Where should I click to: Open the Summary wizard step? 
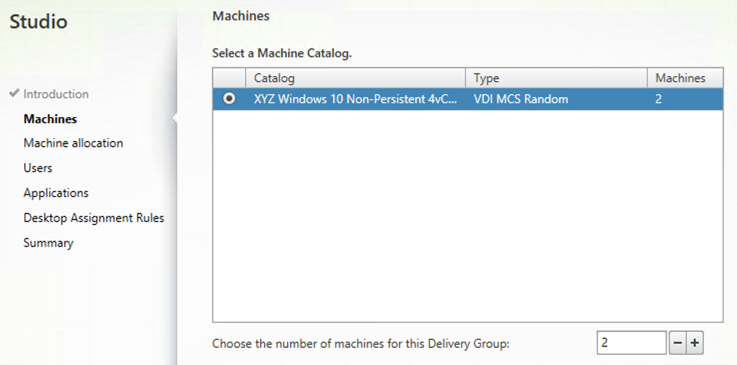pos(48,243)
